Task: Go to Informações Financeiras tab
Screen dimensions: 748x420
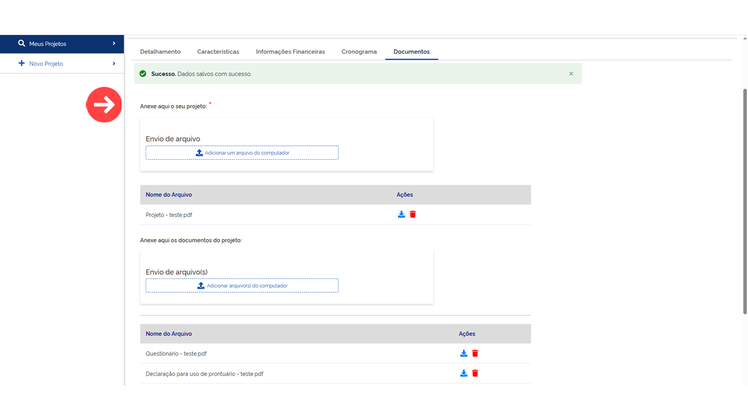Action: click(x=290, y=52)
